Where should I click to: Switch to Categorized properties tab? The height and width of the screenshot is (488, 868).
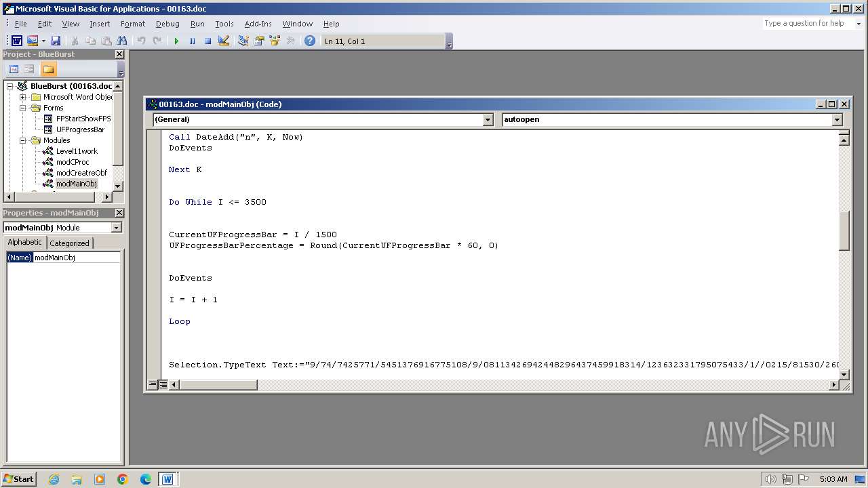coord(69,243)
